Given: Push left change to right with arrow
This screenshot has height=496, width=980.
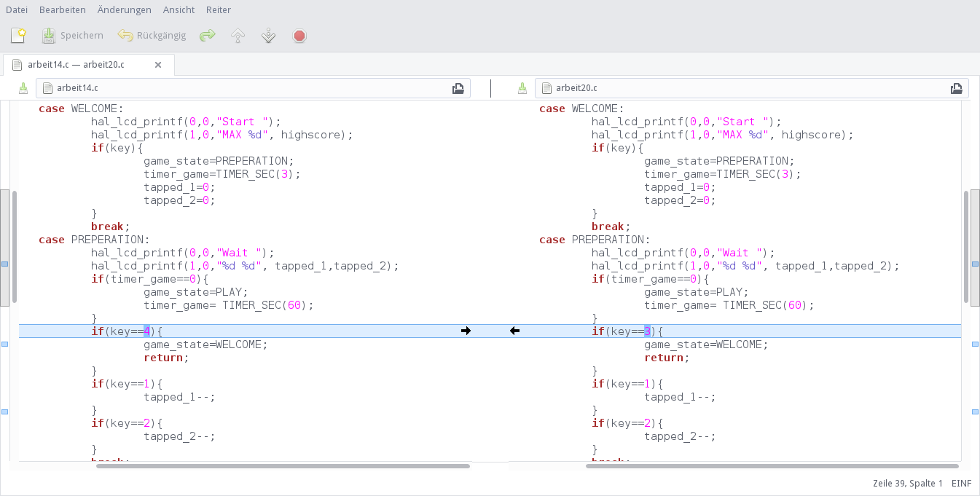Looking at the screenshot, I should click(466, 331).
